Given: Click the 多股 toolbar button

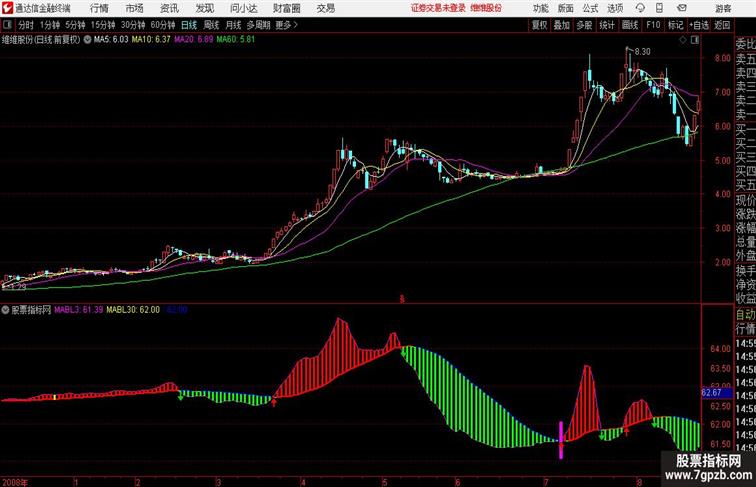Looking at the screenshot, I should pos(584,25).
